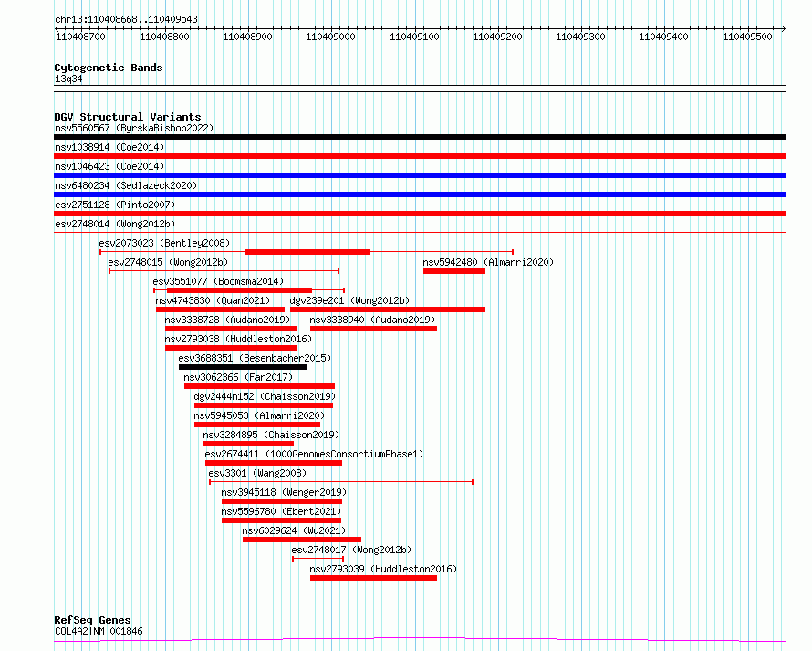
Task: Click nsv3945118 (Wenger2019) variant label
Action: [x=284, y=492]
